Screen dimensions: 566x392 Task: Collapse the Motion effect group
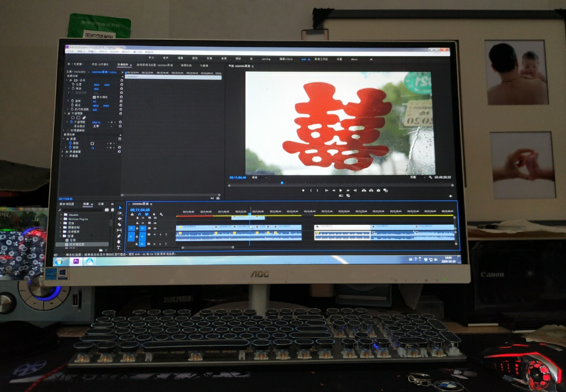[x=68, y=80]
